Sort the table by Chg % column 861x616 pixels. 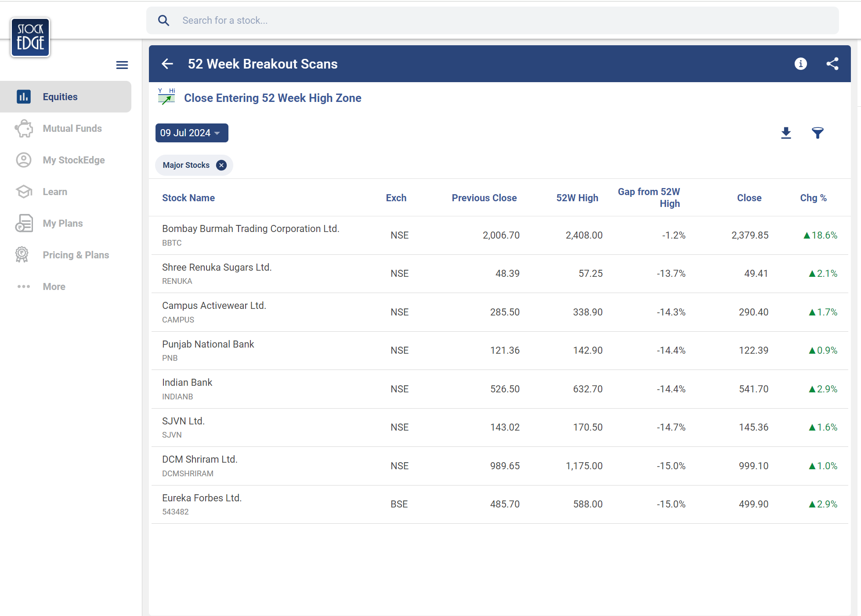(813, 198)
